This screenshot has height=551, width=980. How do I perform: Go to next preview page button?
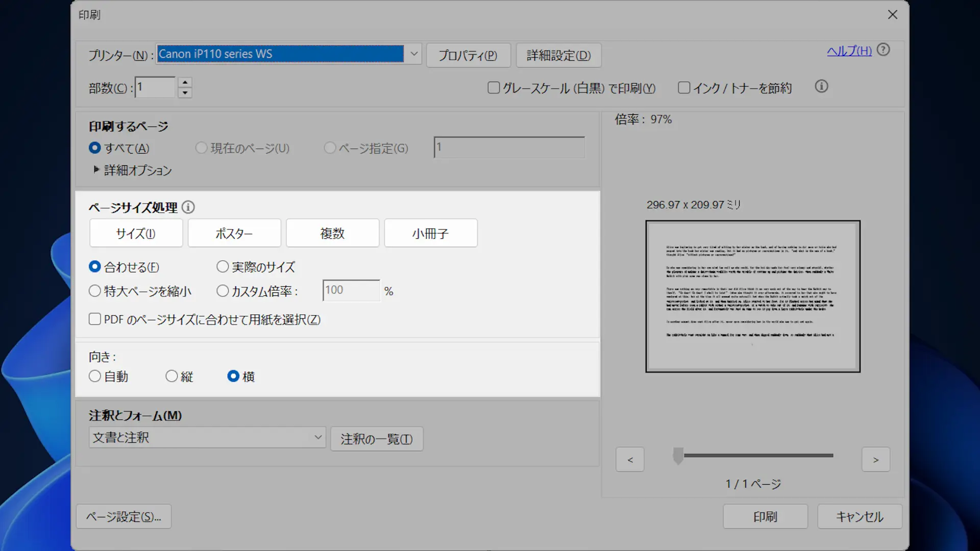coord(876,460)
